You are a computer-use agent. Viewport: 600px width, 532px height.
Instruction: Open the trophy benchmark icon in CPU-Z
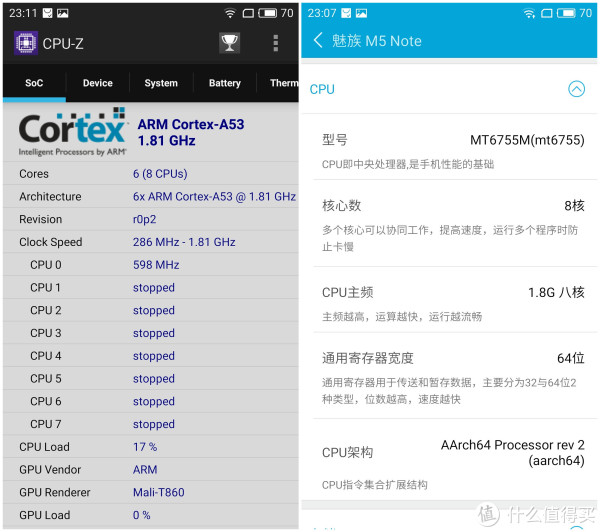229,43
